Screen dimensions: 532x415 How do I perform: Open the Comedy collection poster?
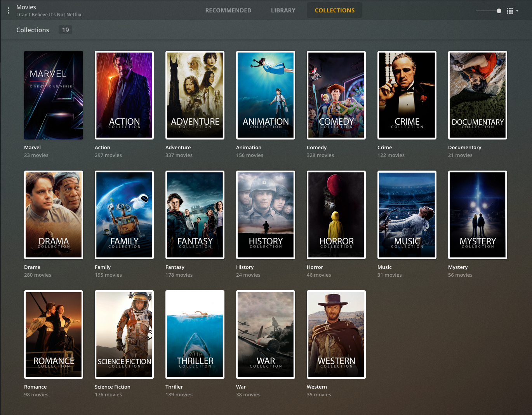click(x=336, y=95)
